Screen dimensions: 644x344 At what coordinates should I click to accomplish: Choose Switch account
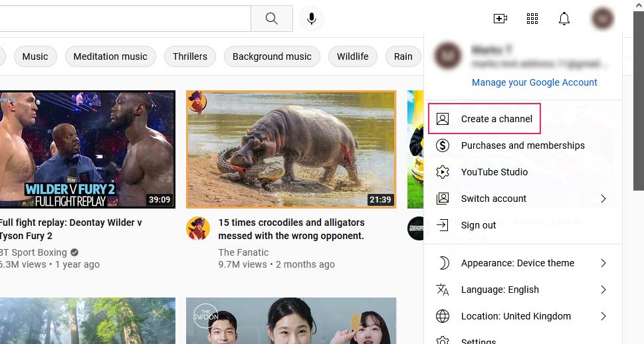[523, 199]
